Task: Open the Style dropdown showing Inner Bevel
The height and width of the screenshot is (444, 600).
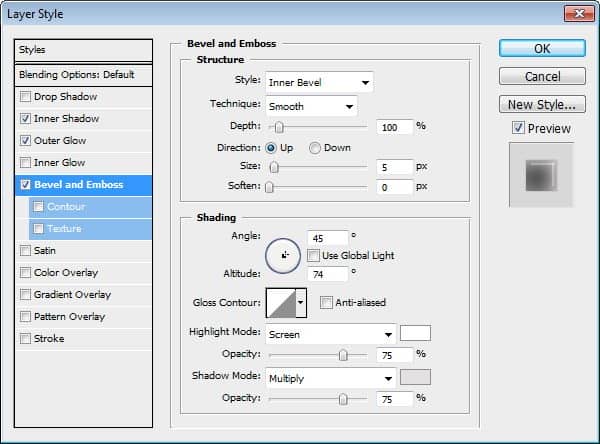Action: click(x=319, y=82)
